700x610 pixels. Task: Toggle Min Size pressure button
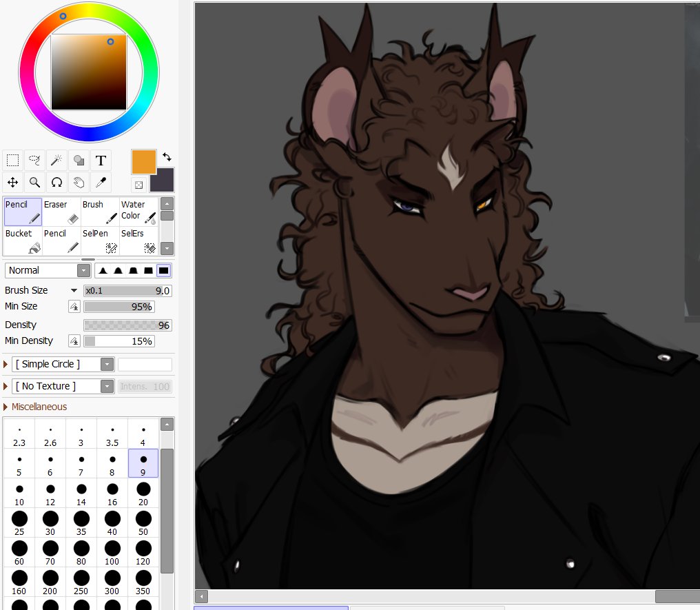(74, 306)
